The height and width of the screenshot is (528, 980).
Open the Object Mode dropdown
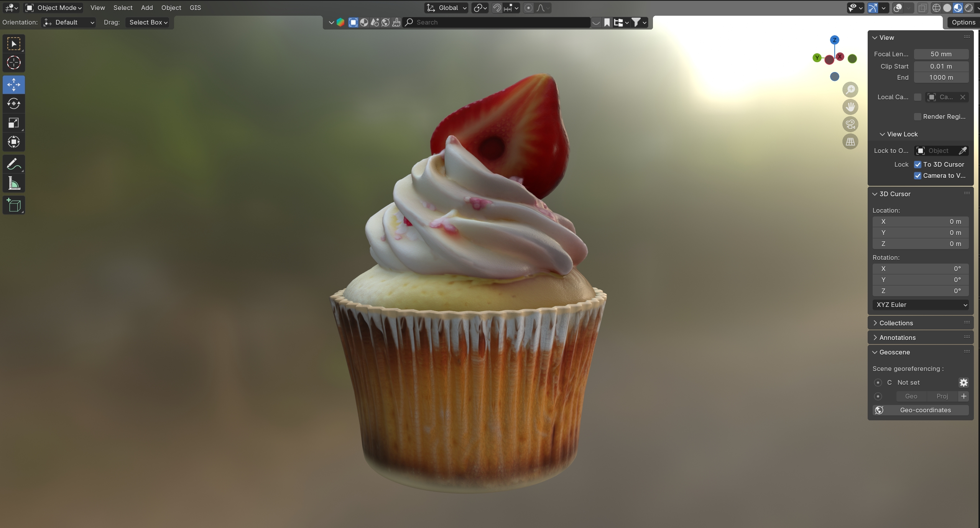tap(54, 8)
